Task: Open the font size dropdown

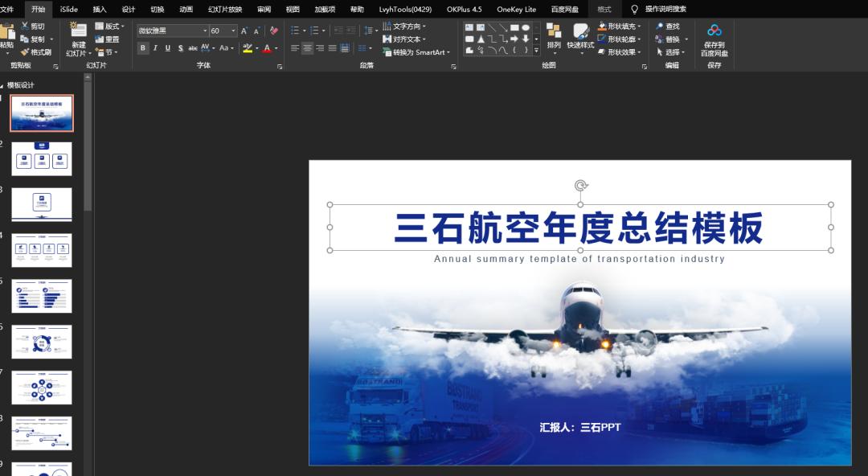Action: coord(232,30)
